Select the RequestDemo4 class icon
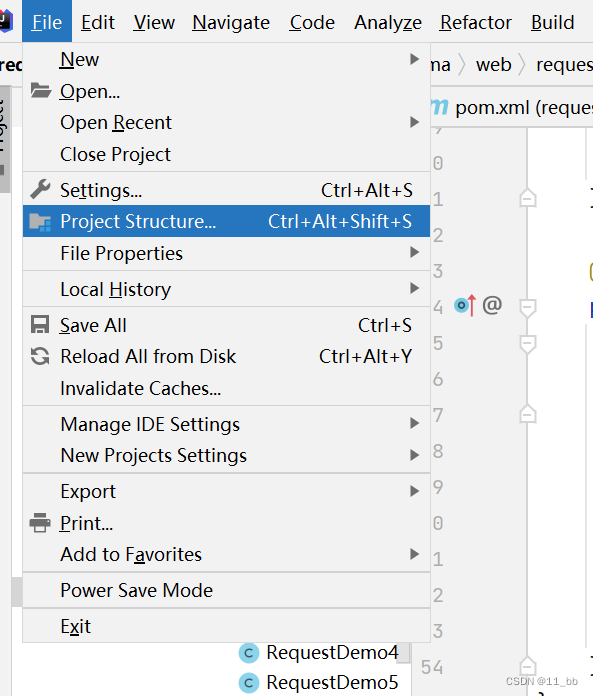The image size is (593, 696). coord(249,653)
